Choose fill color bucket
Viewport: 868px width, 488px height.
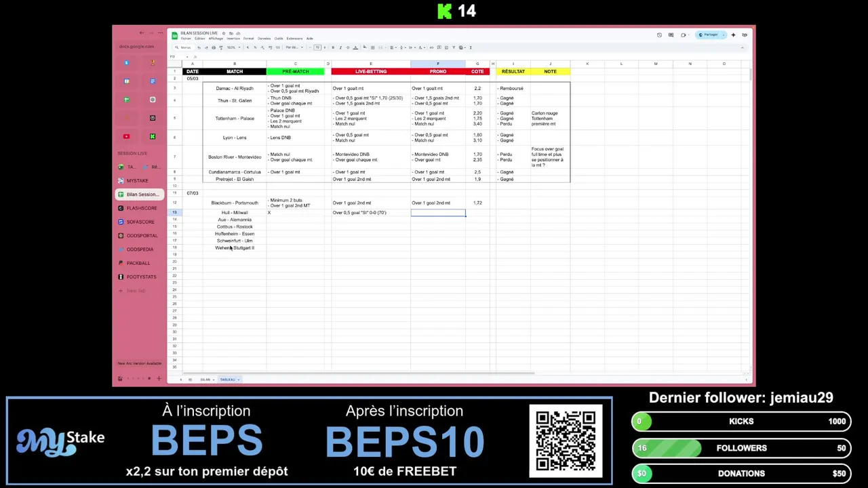pyautogui.click(x=365, y=47)
